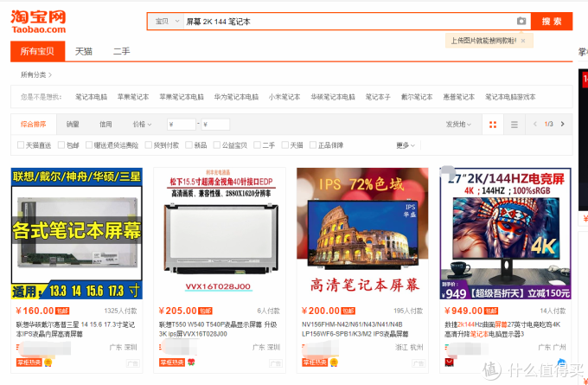The image size is (588, 385).
Task: Open title 敖捷2k144Hz曲面屏幕 listing
Action: [502, 329]
